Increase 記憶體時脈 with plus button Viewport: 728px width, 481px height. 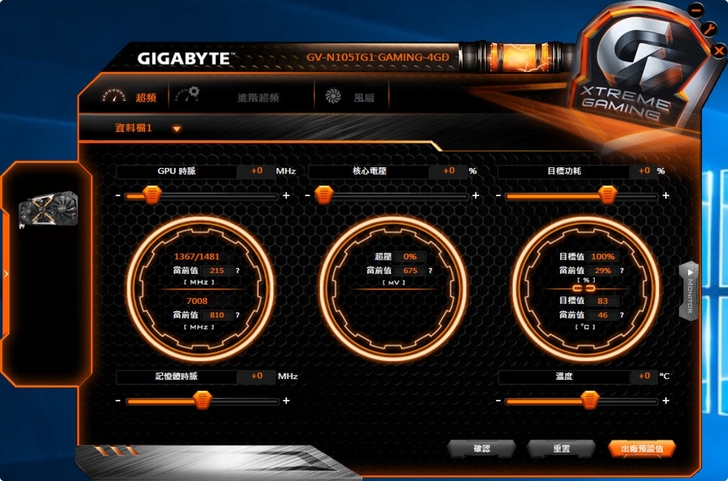(286, 401)
